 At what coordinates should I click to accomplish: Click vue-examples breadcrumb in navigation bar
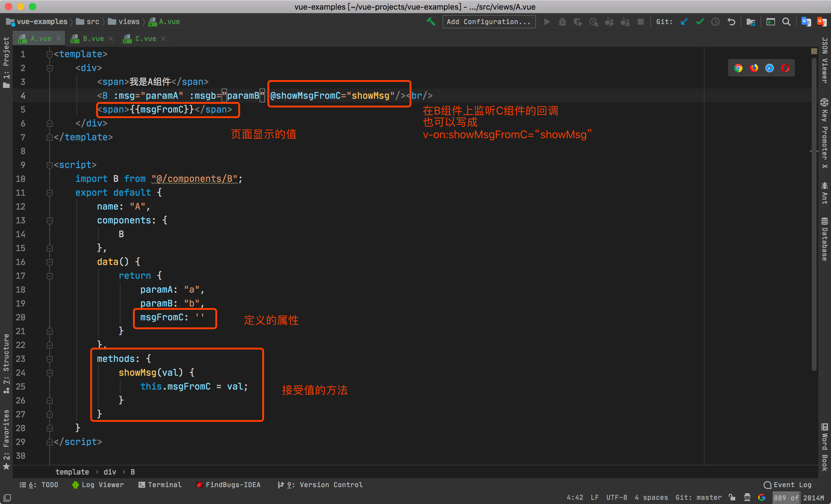pos(37,22)
